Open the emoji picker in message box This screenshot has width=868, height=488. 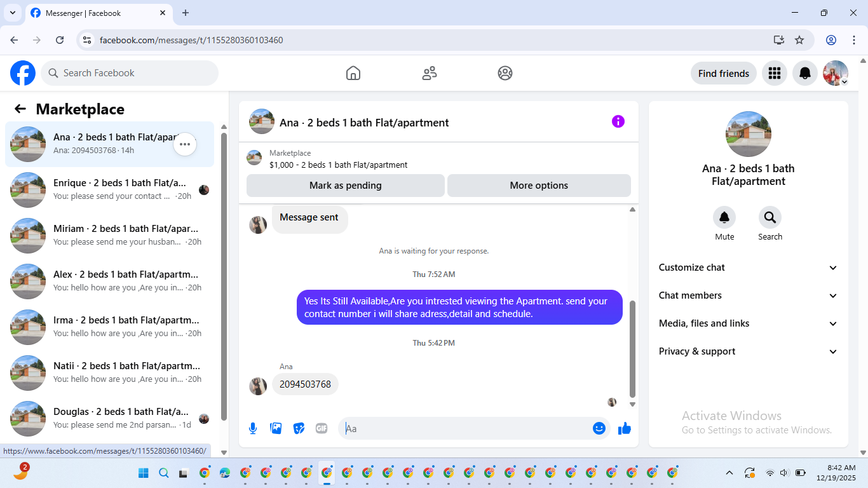coord(599,428)
